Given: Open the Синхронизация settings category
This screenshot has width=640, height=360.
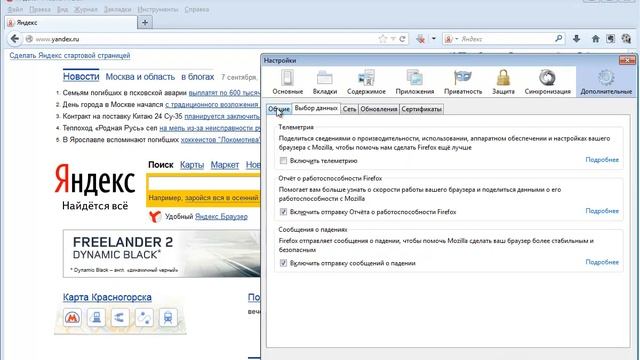Looking at the screenshot, I should (x=547, y=82).
